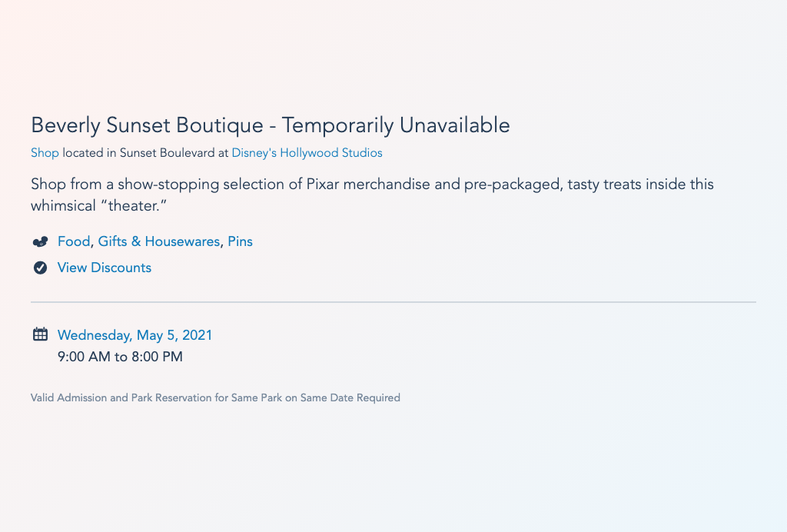The image size is (787, 532).
Task: Click the calendar icon next to the date
Action: tap(40, 334)
